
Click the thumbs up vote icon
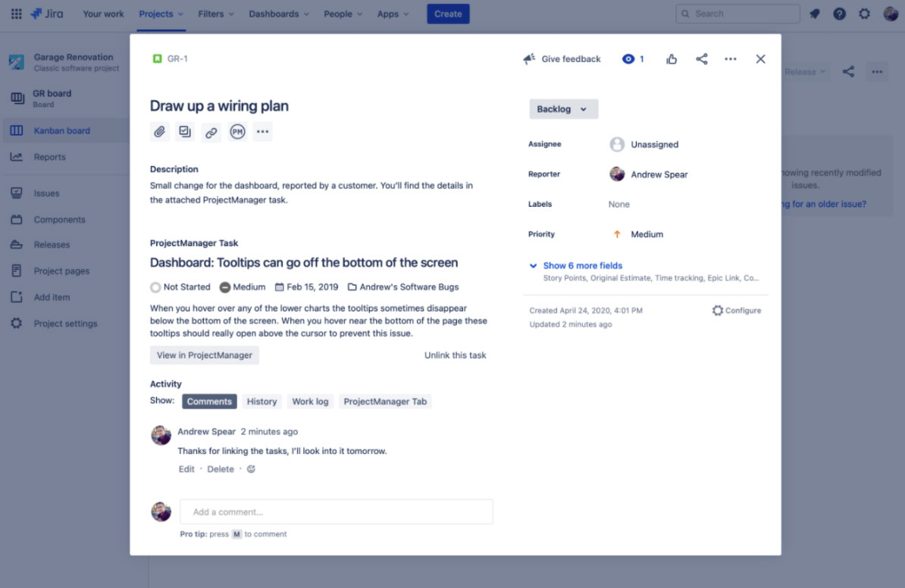click(672, 59)
